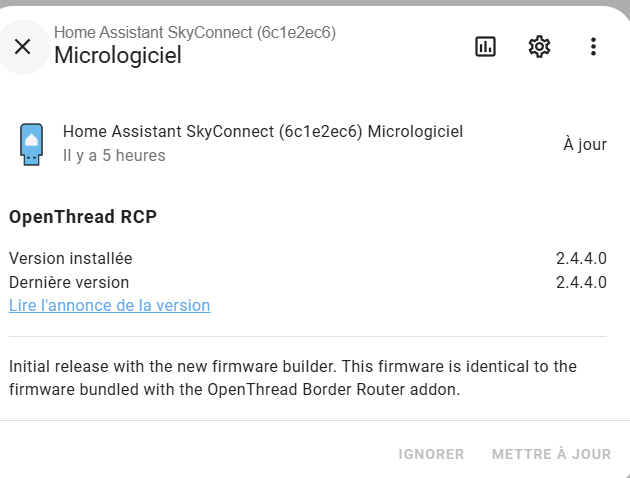Click the 'Version installée' label

click(x=70, y=258)
